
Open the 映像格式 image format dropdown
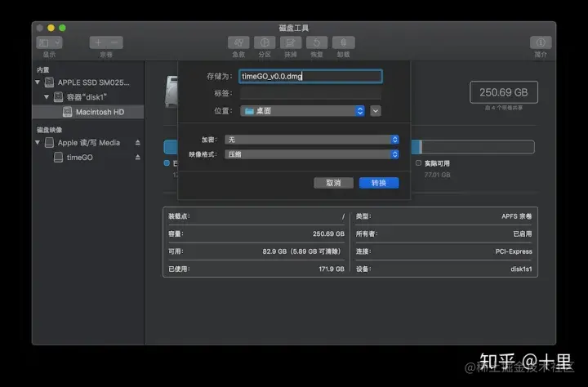[x=312, y=154]
